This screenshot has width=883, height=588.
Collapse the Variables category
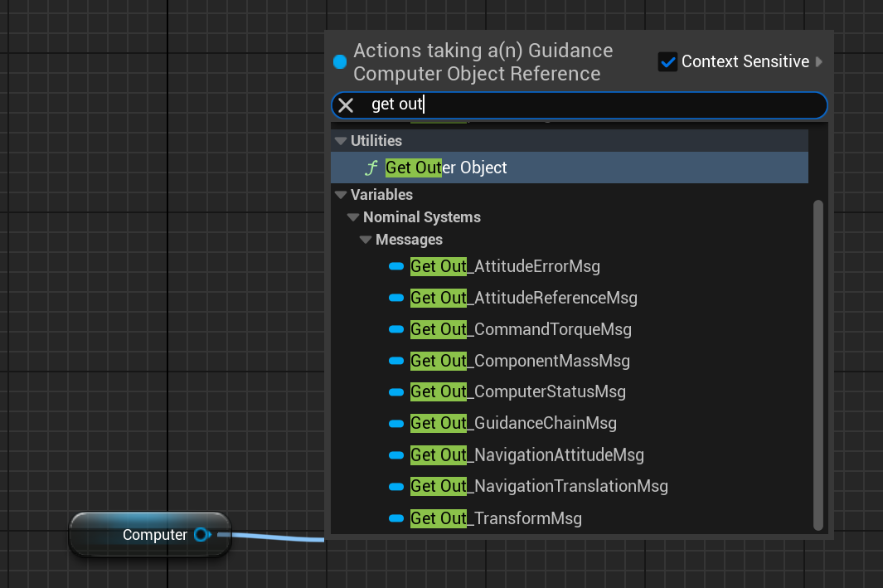click(x=341, y=195)
